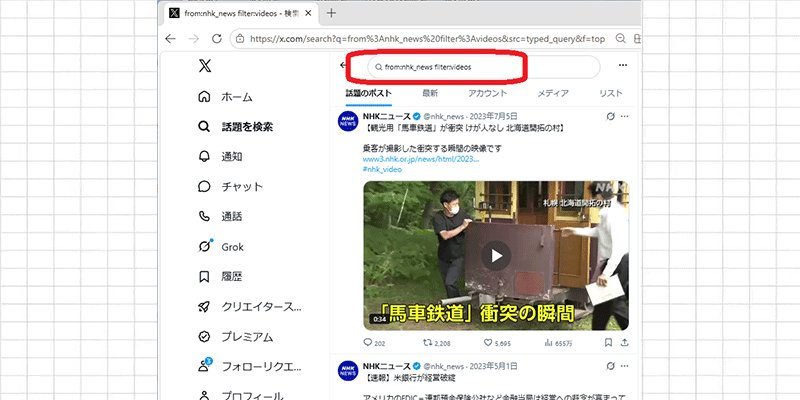The image size is (800, 400).
Task: Select メディア tab
Action: [553, 93]
